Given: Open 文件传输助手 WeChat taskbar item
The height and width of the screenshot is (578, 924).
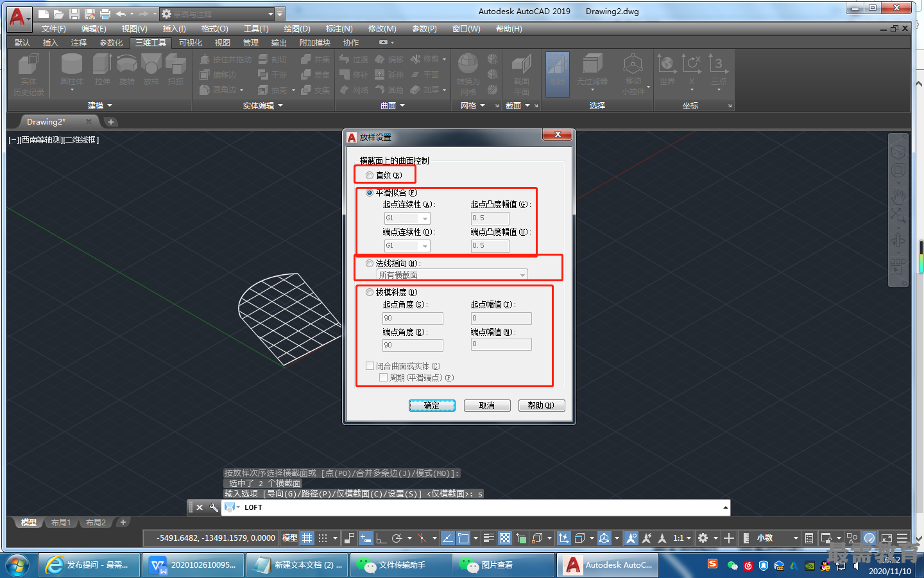Looking at the screenshot, I should point(401,565).
